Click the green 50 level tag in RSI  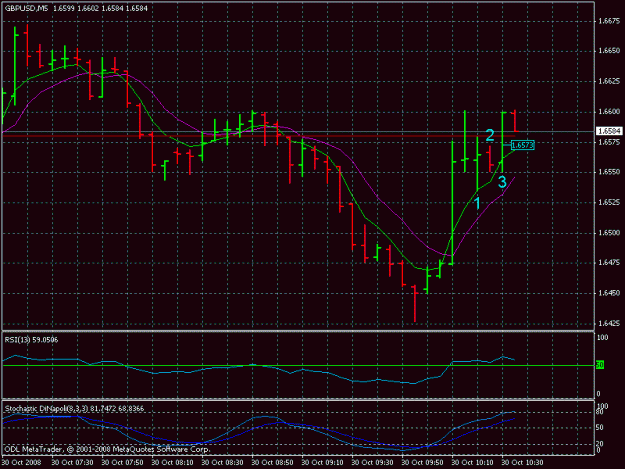600,365
